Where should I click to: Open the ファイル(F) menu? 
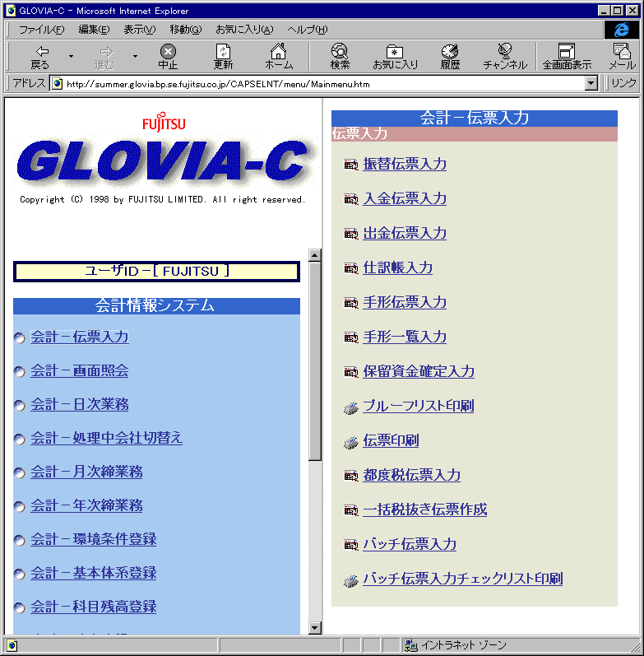click(41, 30)
